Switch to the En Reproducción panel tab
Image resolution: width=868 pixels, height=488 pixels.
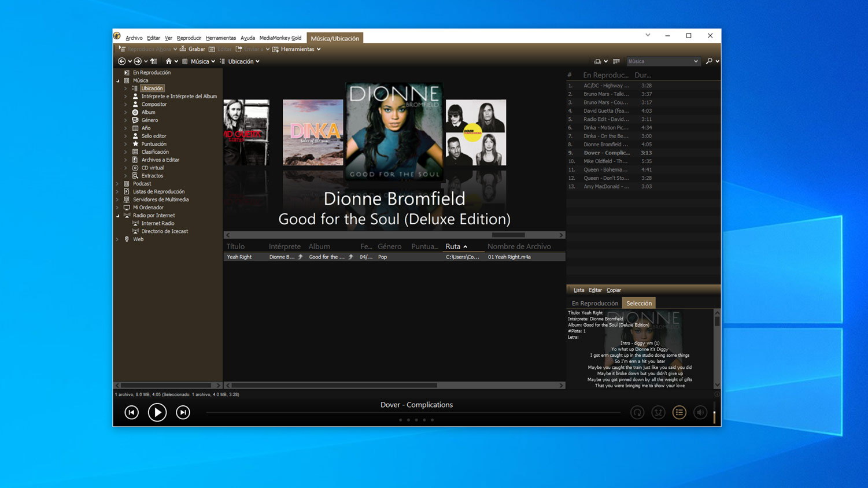[594, 303]
